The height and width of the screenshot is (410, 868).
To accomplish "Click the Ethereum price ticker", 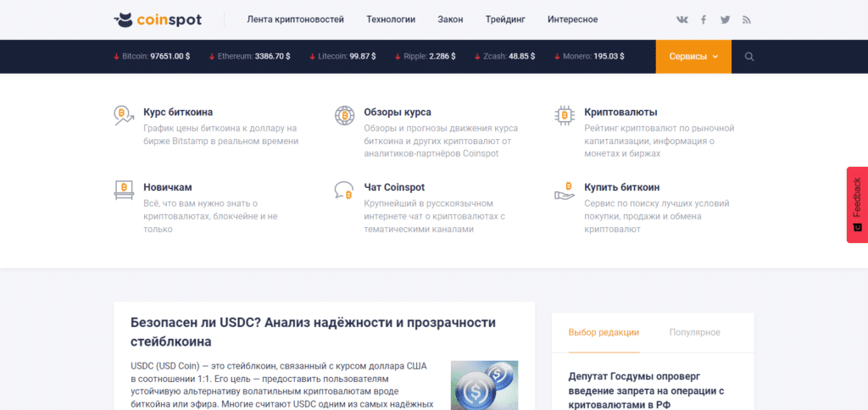I will pos(250,57).
